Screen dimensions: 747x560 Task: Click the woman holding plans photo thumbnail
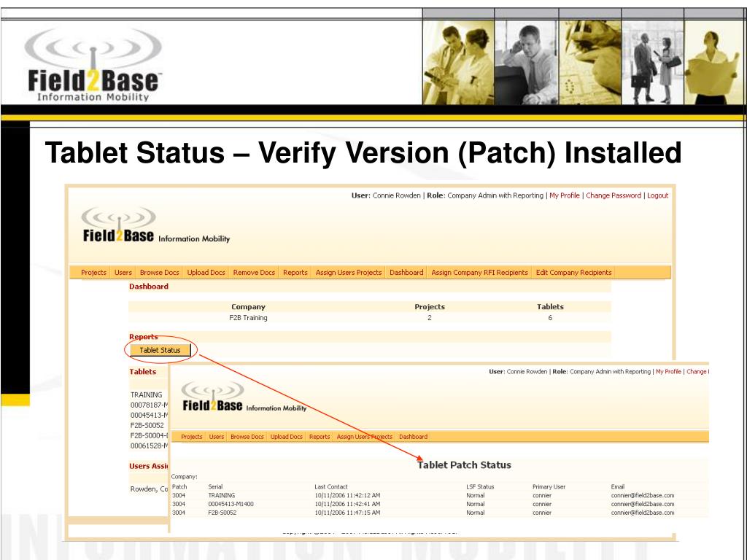tap(713, 62)
